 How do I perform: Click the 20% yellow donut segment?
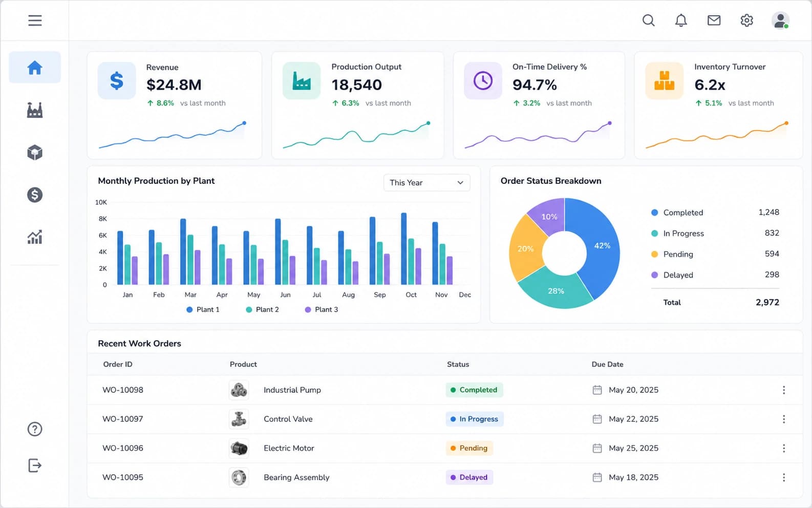pos(526,249)
